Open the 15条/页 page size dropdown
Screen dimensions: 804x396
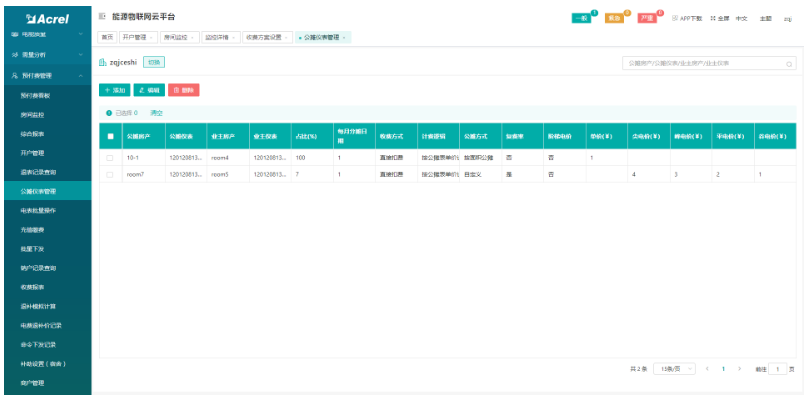click(674, 369)
